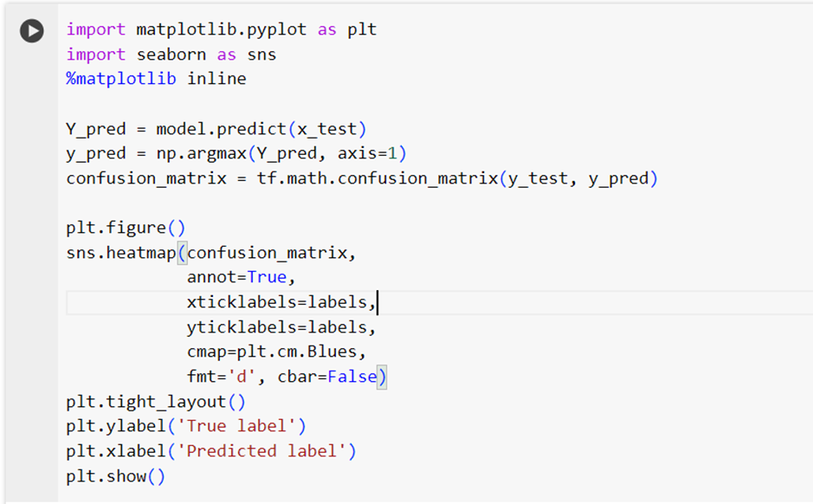Place cursor on the 'plt.figure()' line

[x=126, y=229]
